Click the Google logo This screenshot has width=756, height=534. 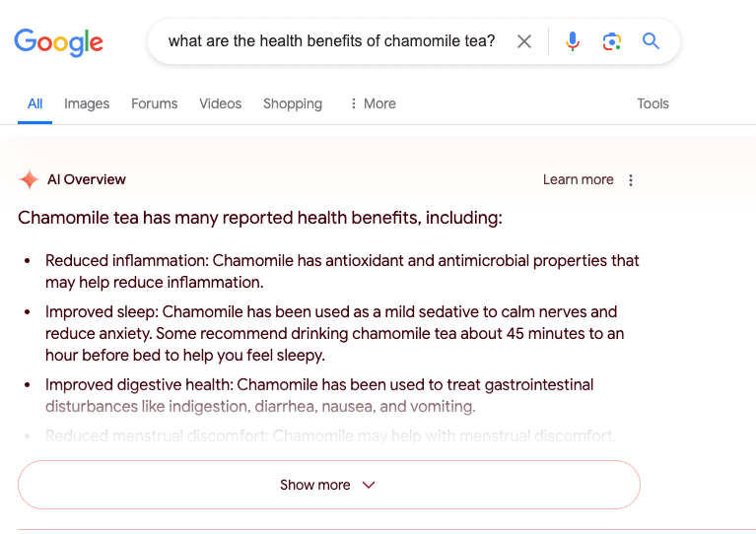click(58, 41)
